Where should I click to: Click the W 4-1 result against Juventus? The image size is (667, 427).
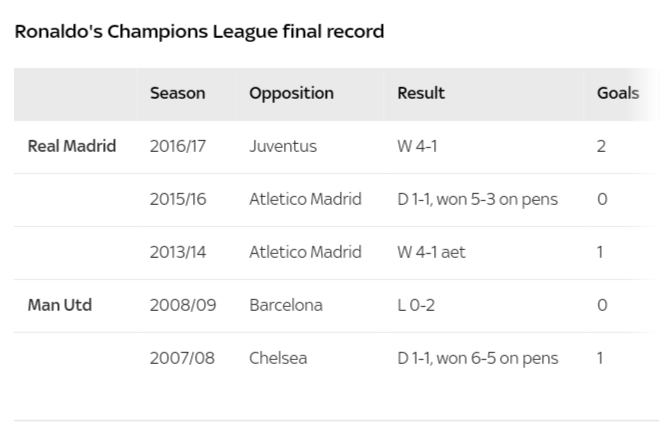417,146
